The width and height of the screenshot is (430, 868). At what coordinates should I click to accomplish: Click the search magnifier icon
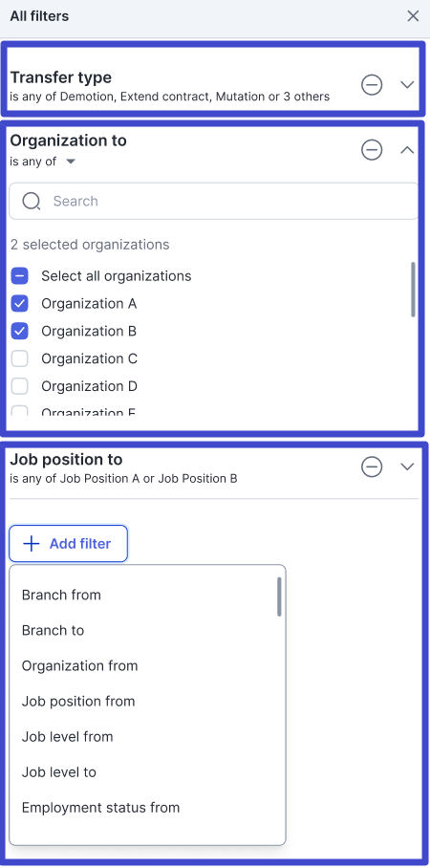(x=31, y=201)
